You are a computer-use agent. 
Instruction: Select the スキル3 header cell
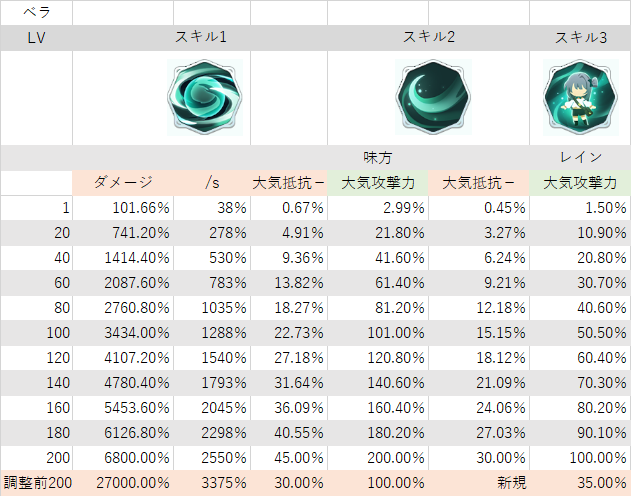[580, 38]
